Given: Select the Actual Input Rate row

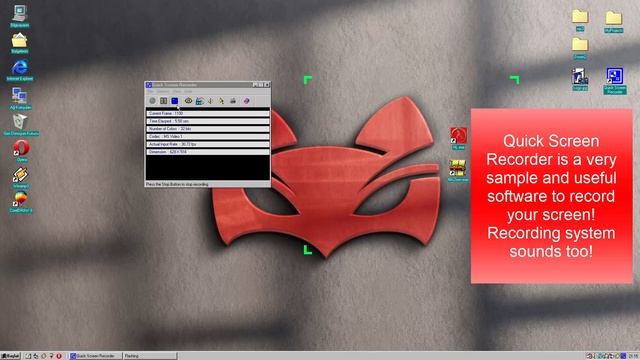Looking at the screenshot, I should point(208,144).
